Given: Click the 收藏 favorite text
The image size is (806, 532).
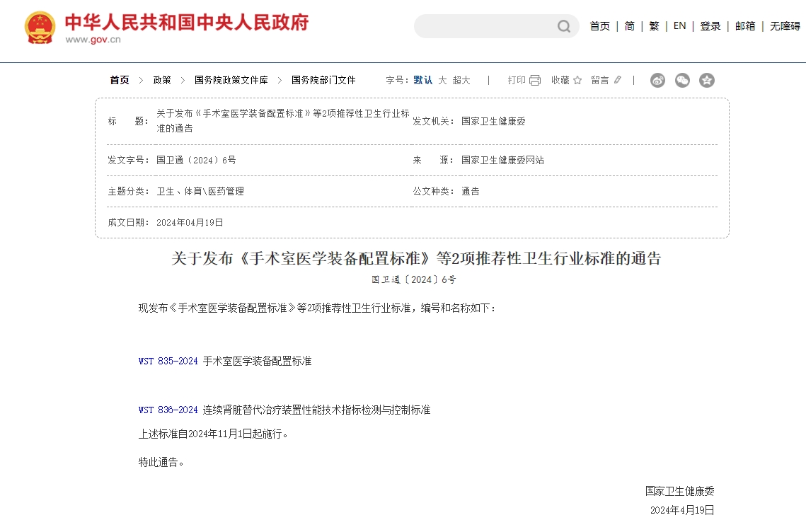Looking at the screenshot, I should tap(560, 80).
